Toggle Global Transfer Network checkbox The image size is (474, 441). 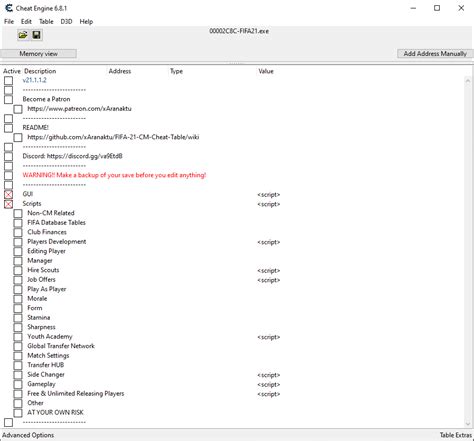point(18,346)
